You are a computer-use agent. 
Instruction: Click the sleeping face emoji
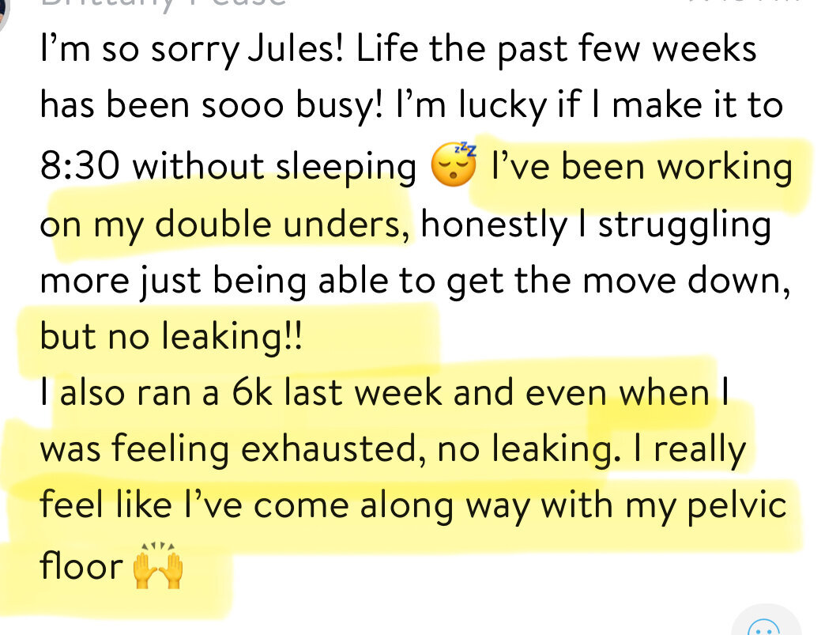pyautogui.click(x=454, y=167)
